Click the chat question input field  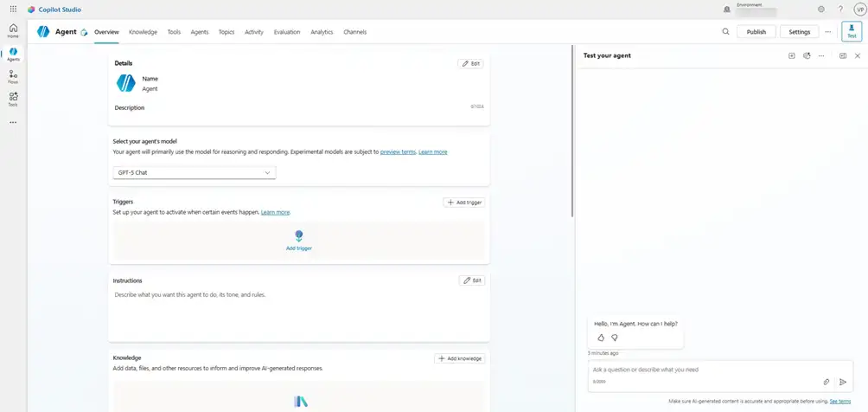point(700,370)
